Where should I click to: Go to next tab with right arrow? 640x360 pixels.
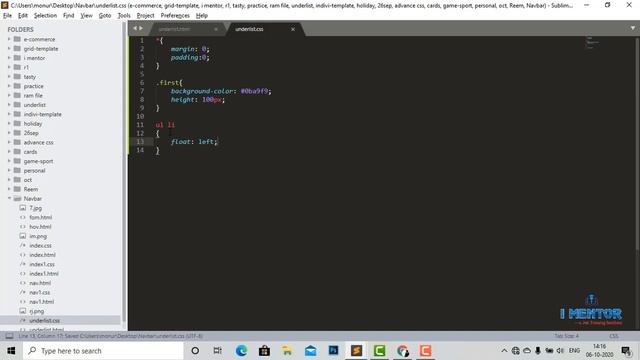pyautogui.click(x=141, y=28)
